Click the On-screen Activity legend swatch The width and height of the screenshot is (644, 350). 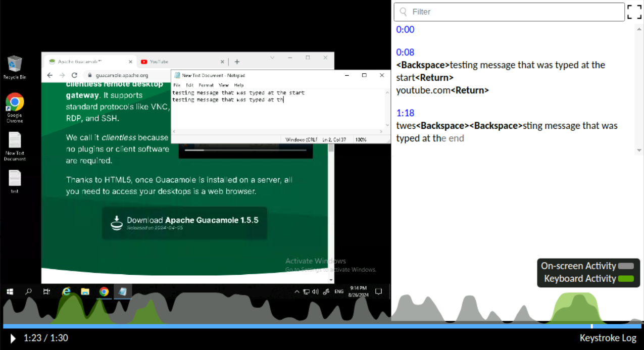[x=626, y=266]
